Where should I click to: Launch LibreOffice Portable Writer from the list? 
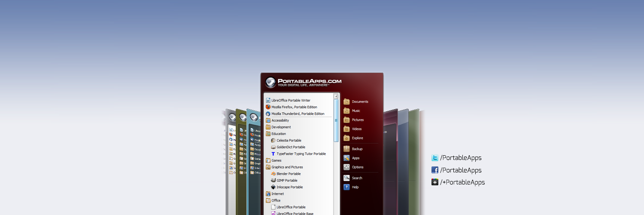[288, 100]
